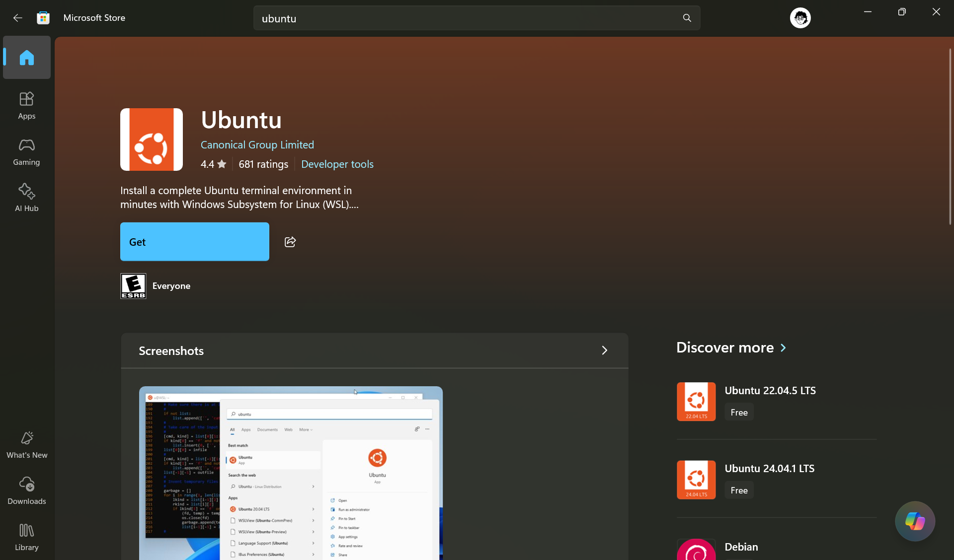
Task: Open What's New in sidebar
Action: [27, 444]
